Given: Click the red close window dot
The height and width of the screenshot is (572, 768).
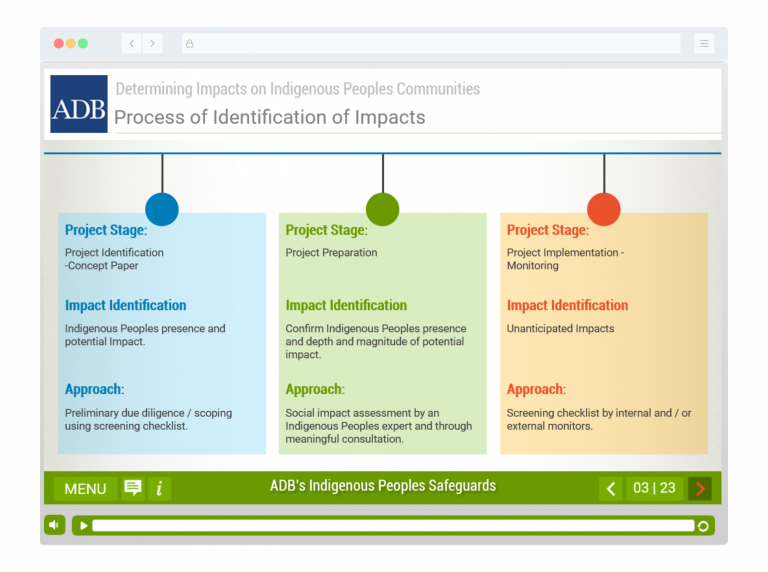Looking at the screenshot, I should coord(59,44).
